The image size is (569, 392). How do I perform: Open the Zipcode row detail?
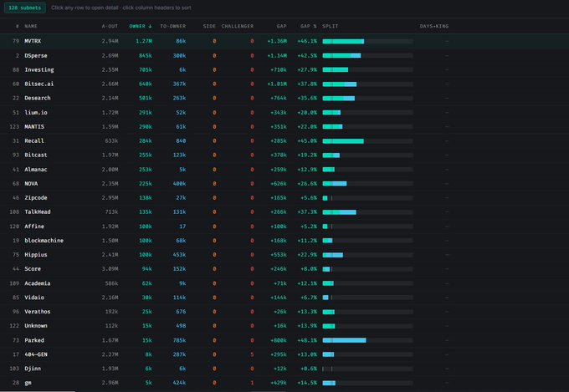click(x=284, y=197)
